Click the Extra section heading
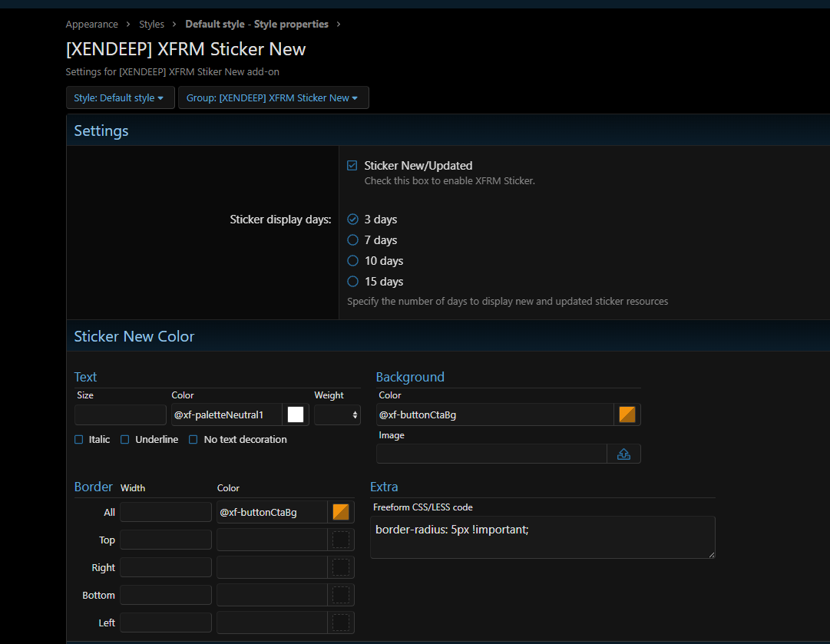830x644 pixels. tap(384, 487)
